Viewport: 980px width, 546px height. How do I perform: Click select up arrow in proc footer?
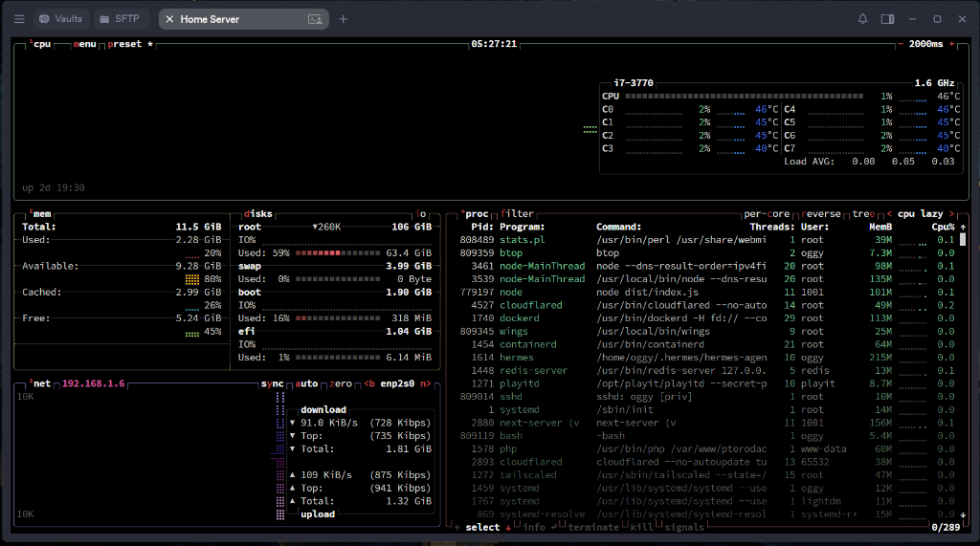point(457,527)
